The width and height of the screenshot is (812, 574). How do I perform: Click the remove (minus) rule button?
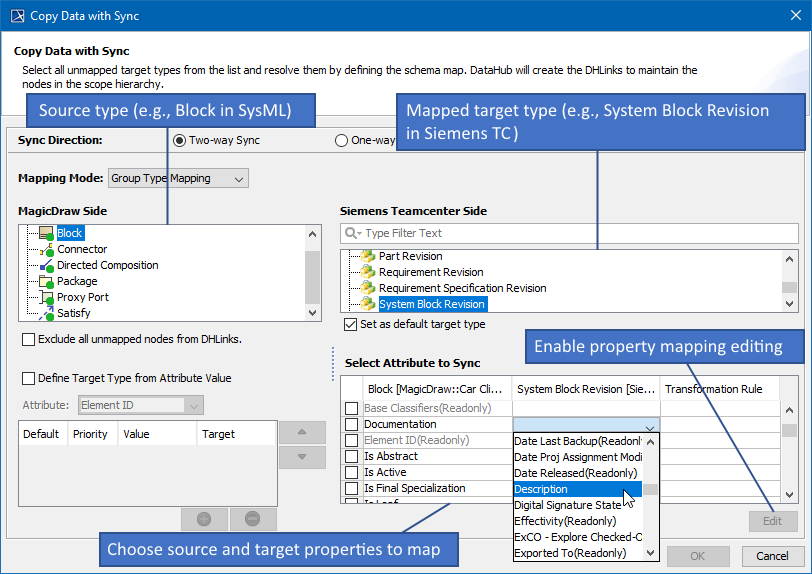[x=253, y=519]
